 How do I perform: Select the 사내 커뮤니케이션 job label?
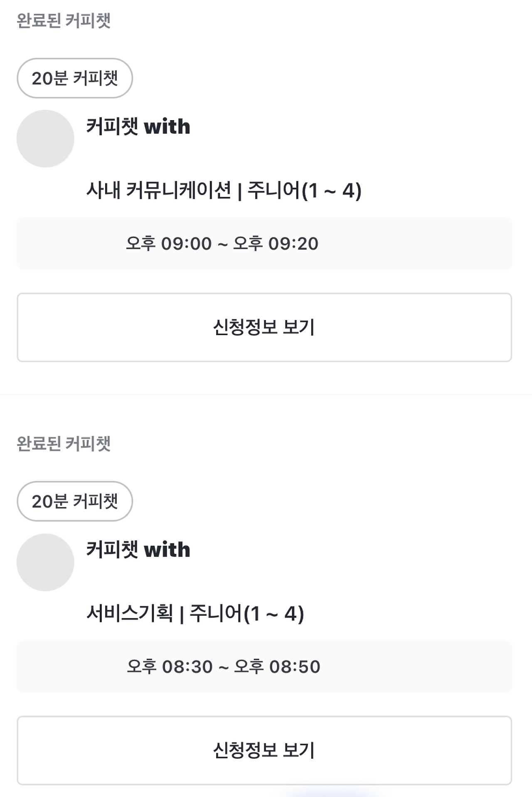point(158,190)
